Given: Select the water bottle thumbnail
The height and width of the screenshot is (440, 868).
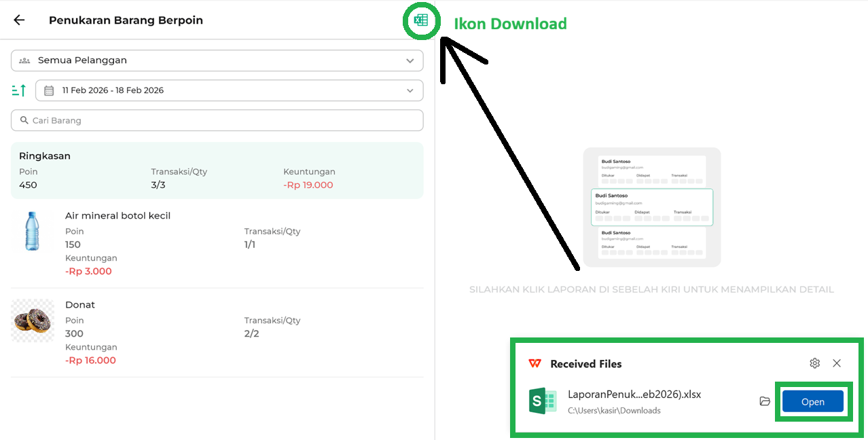Looking at the screenshot, I should click(x=32, y=232).
